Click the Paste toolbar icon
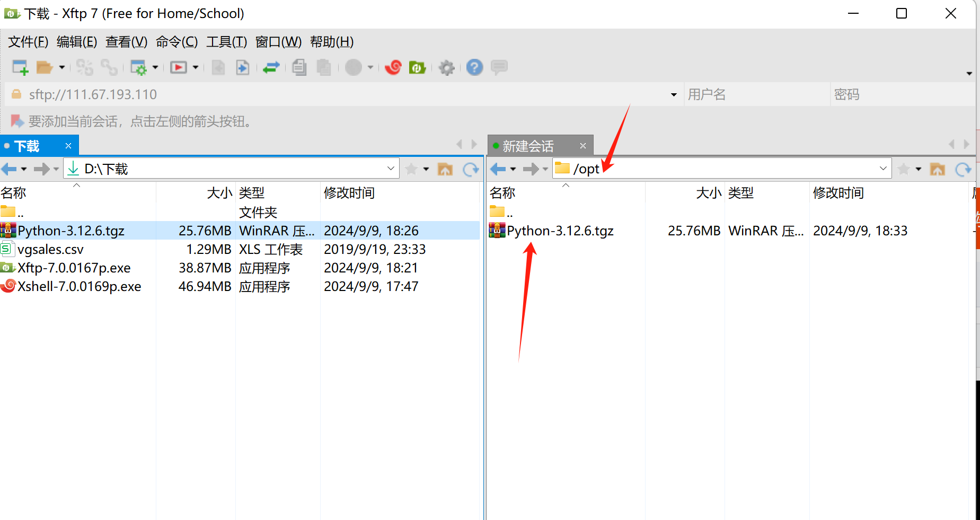 pos(324,67)
